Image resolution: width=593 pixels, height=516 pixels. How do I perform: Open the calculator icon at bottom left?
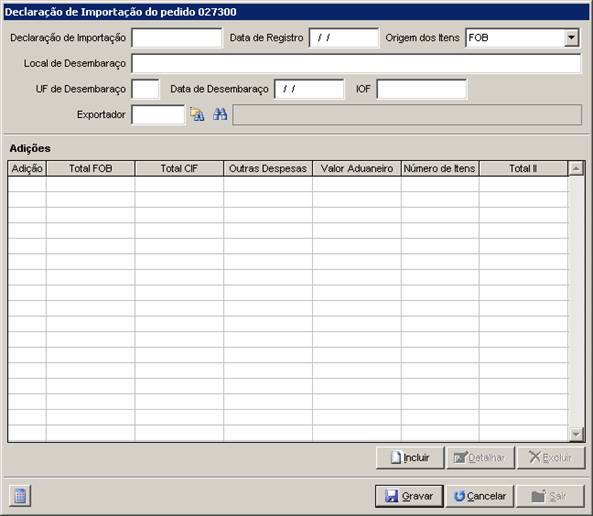tap(20, 496)
